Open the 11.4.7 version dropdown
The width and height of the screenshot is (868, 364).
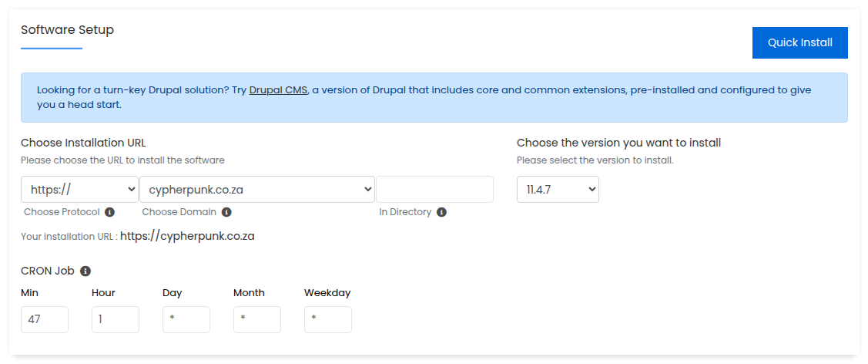(558, 190)
